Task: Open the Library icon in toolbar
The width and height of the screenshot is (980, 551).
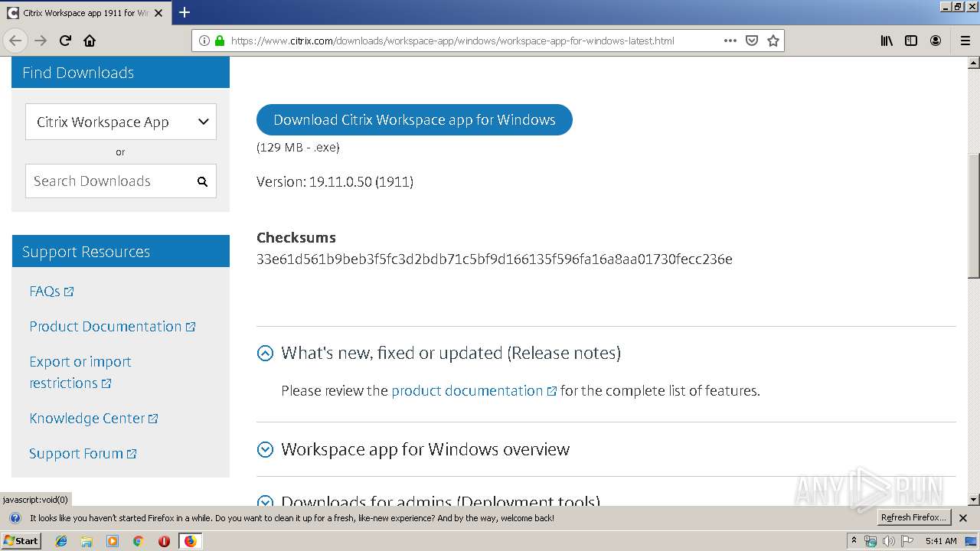Action: pyautogui.click(x=887, y=41)
